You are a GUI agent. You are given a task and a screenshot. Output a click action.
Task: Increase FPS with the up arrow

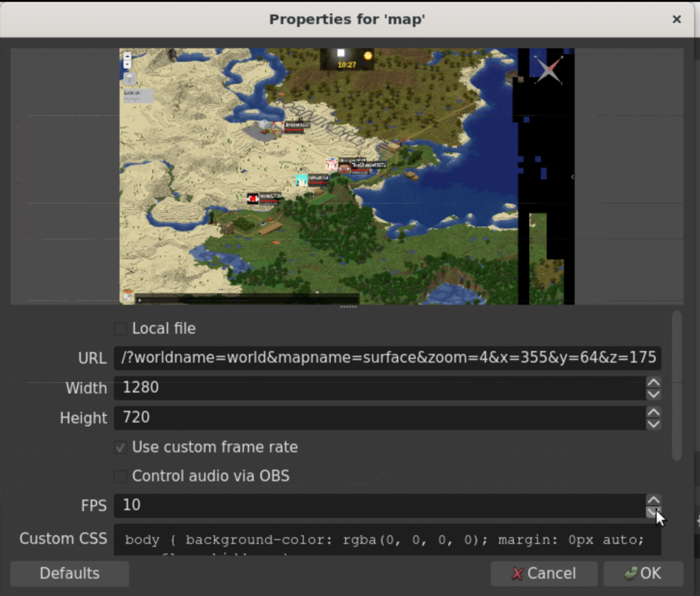pyautogui.click(x=653, y=500)
